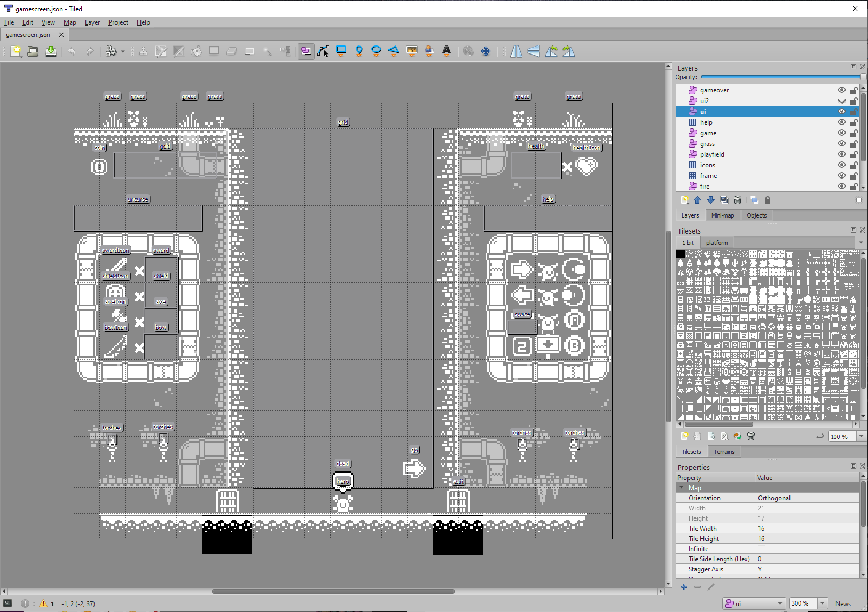The image size is (868, 612).
Task: Show the hidden ui2 layer
Action: coord(842,100)
